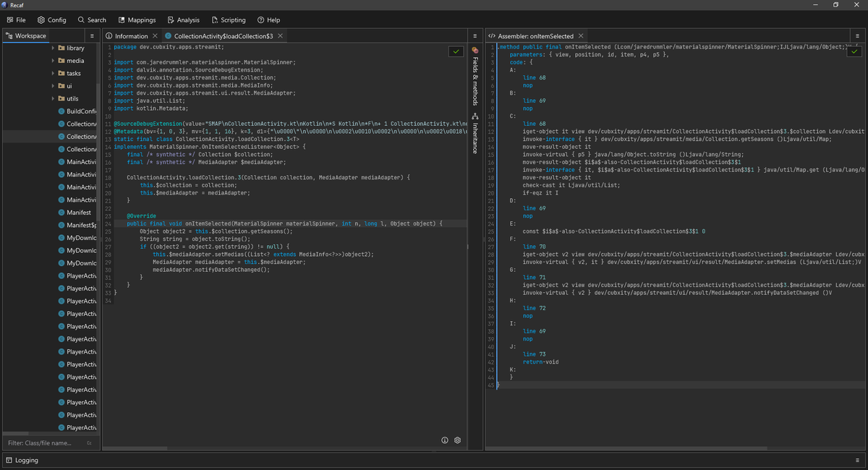This screenshot has width=868, height=470.
Task: Click the decompiler info icon
Action: 445,440
